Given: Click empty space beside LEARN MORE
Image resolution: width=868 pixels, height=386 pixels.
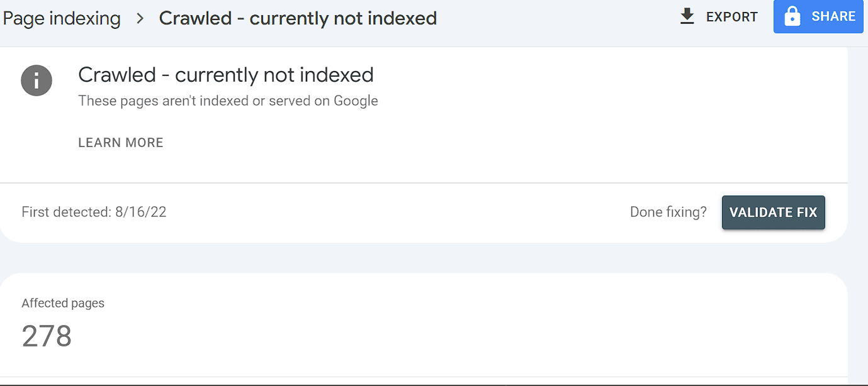Looking at the screenshot, I should [x=441, y=143].
